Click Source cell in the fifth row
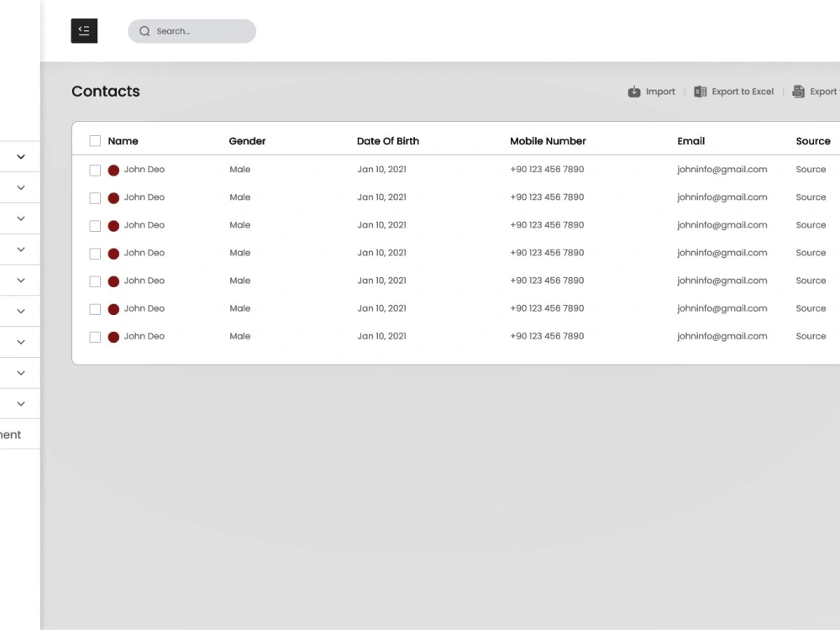The height and width of the screenshot is (630, 840). click(x=811, y=281)
